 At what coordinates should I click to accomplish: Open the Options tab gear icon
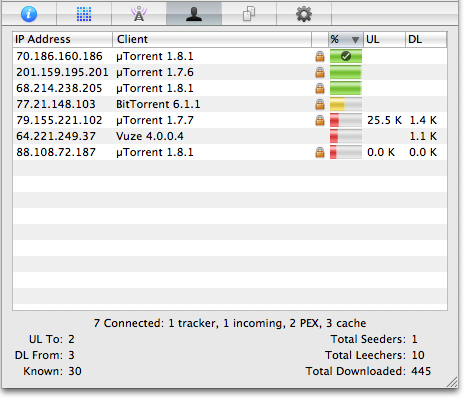click(304, 14)
